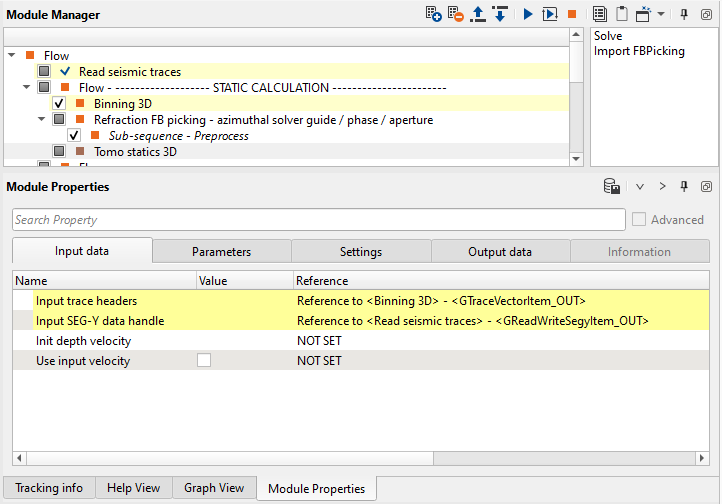This screenshot has height=504, width=722.
Task: Click the Solve action in side list
Action: 608,36
